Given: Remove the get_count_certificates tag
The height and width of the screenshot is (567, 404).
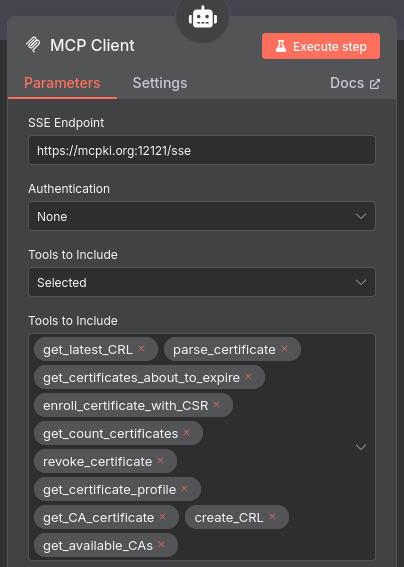Looking at the screenshot, I should coord(186,432).
